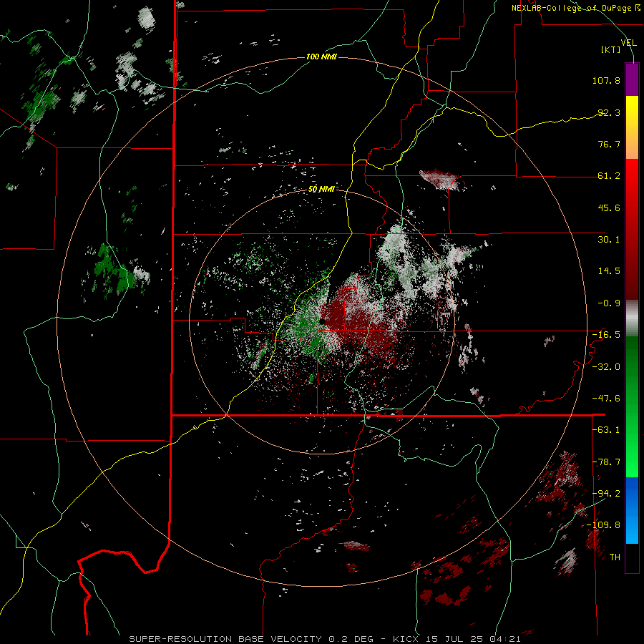
Task: Click the radar site dot at the rings' center
Action: pos(323,321)
